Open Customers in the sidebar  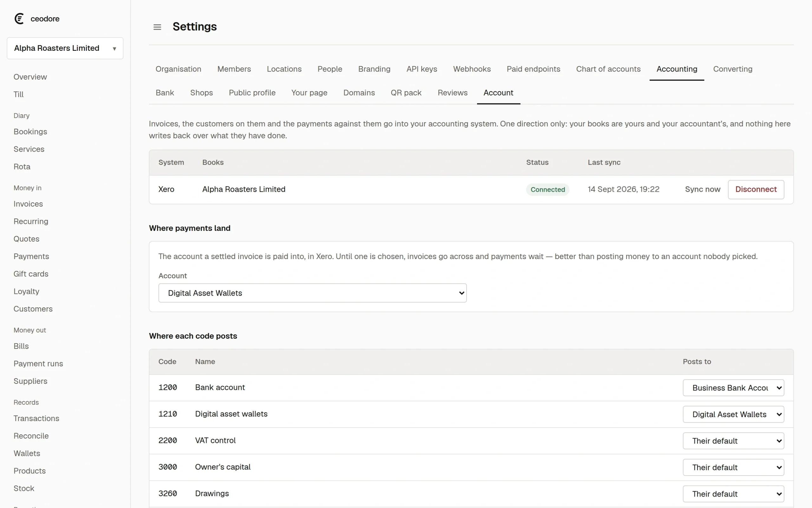33,309
